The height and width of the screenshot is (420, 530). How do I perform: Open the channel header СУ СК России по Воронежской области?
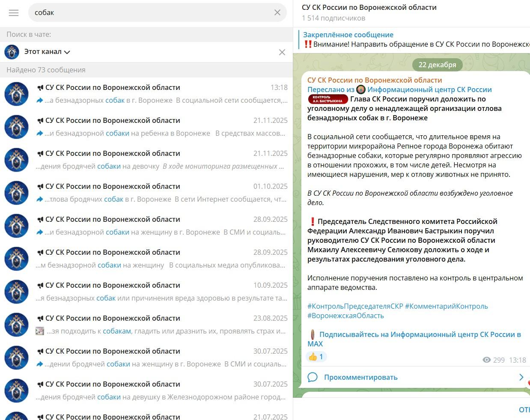click(x=369, y=7)
